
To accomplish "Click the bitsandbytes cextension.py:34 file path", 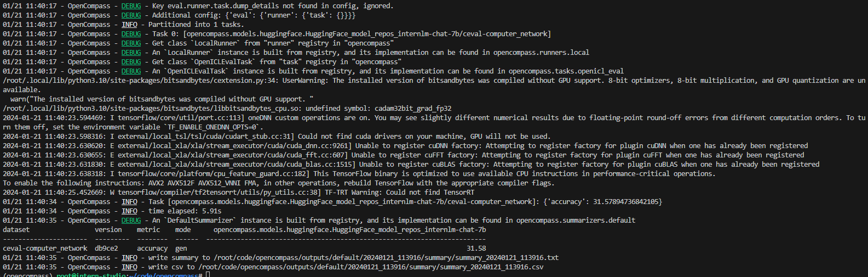I will click(x=139, y=81).
